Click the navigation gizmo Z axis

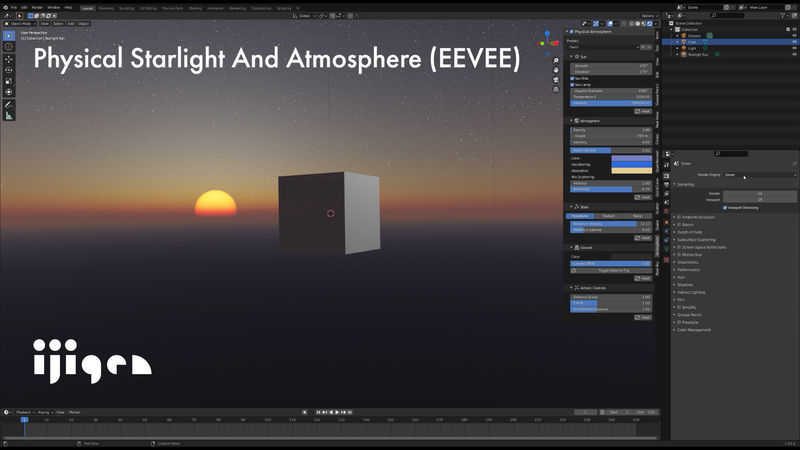[547, 34]
